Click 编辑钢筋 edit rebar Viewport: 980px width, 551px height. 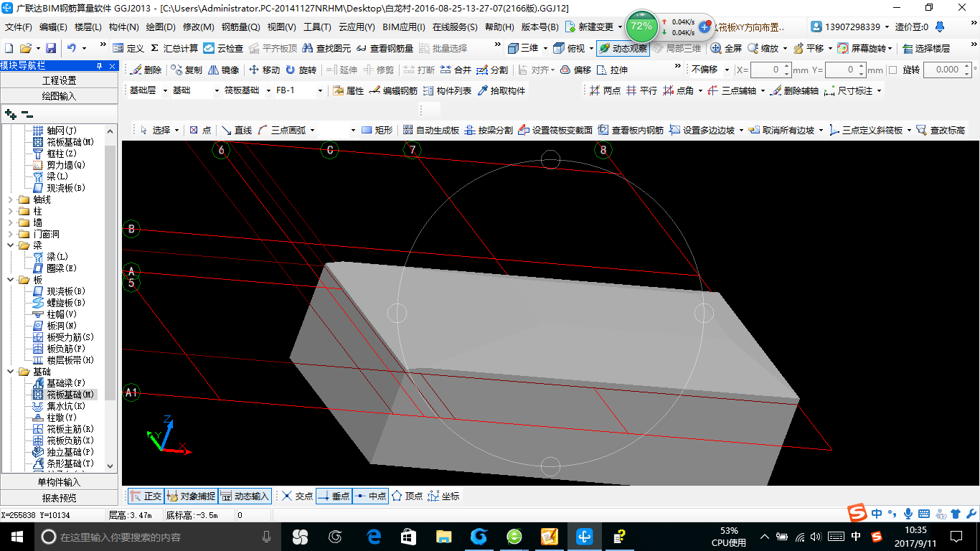(393, 91)
